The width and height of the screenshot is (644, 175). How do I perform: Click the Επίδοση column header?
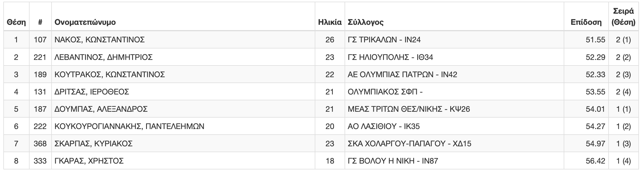[x=586, y=22]
